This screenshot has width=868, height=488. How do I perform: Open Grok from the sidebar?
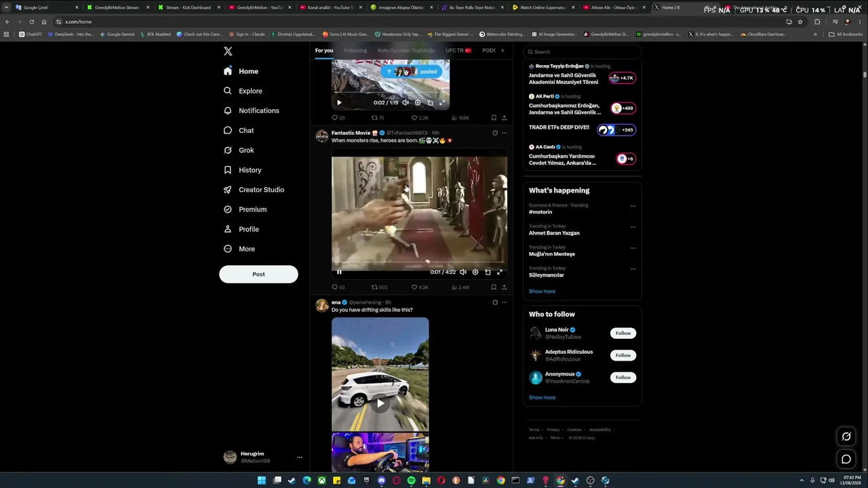(239, 150)
